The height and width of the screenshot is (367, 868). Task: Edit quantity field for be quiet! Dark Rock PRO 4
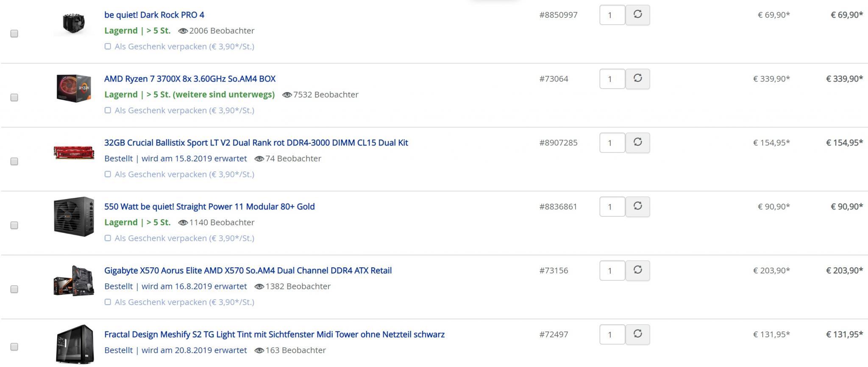pyautogui.click(x=612, y=15)
